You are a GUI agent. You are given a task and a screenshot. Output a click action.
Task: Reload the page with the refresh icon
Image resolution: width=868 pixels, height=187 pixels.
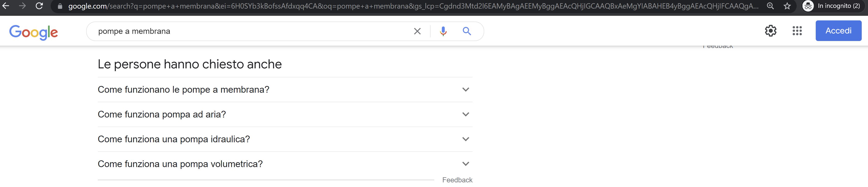coord(39,6)
